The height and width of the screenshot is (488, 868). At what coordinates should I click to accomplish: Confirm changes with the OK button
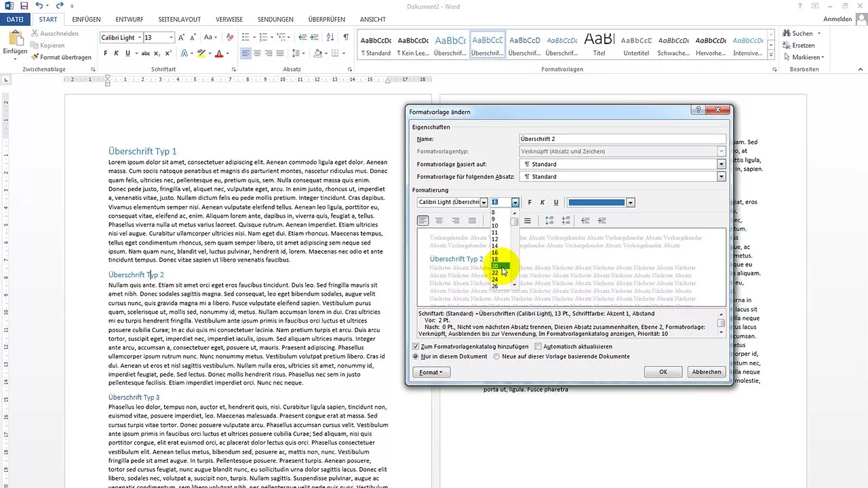pos(663,371)
